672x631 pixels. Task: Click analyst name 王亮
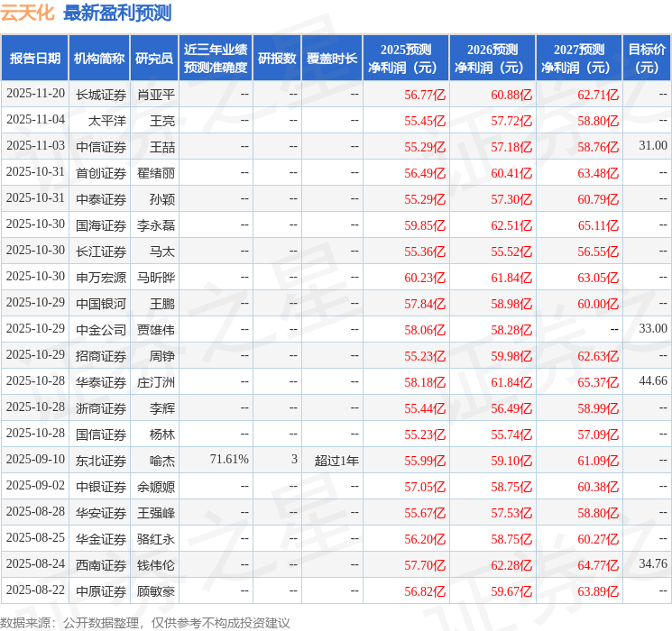162,121
